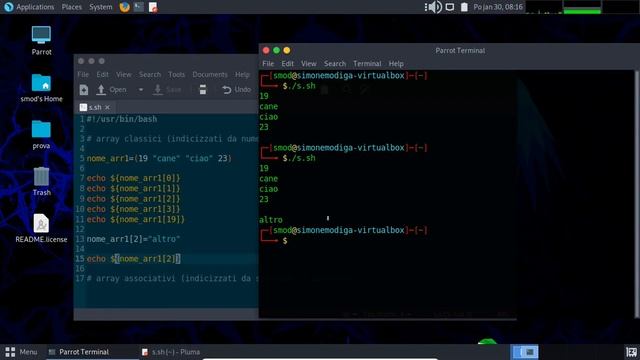Click the system monitor graph in top panel

coord(582,7)
